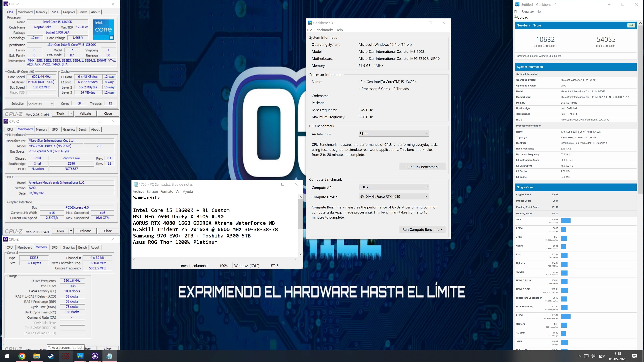
Task: Launch Steam from the taskbar
Action: 51,356
